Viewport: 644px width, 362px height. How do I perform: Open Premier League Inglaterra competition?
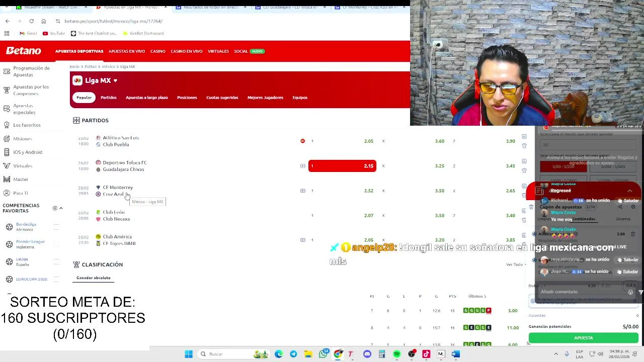[x=30, y=244]
